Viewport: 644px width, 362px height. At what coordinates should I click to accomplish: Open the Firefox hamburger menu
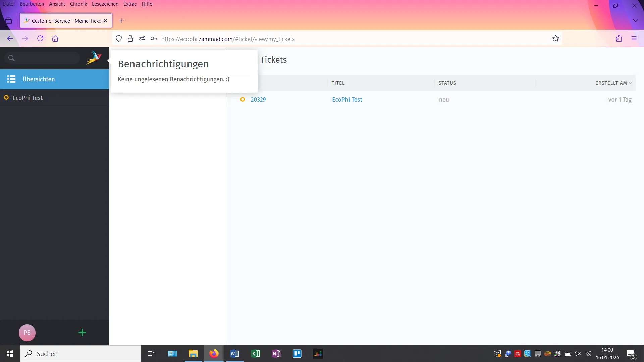[x=634, y=38]
